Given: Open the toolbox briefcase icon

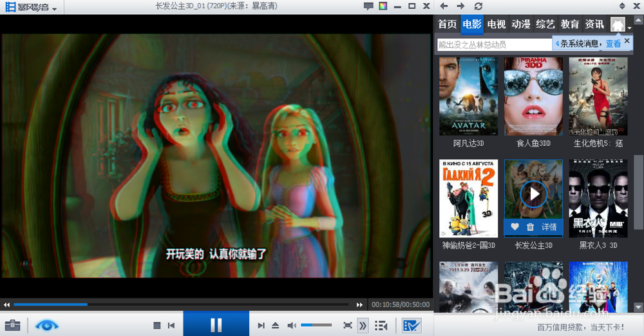Looking at the screenshot, I should [x=12, y=325].
